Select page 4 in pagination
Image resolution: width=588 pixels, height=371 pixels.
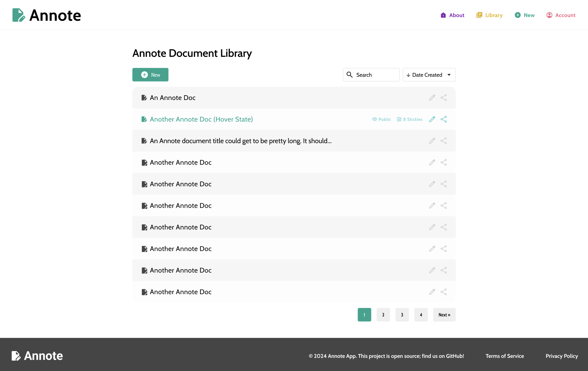pos(421,315)
